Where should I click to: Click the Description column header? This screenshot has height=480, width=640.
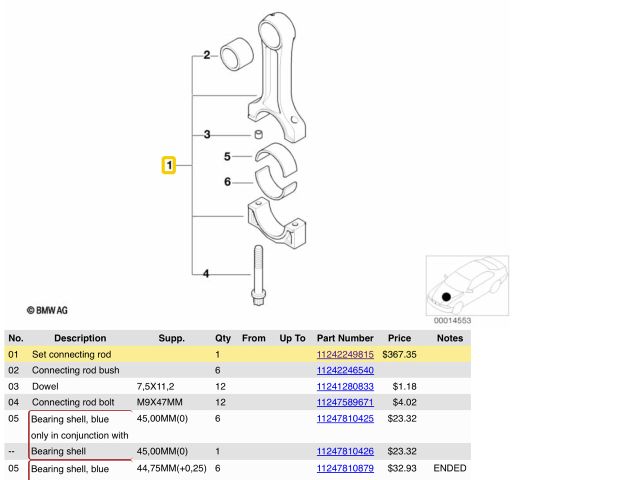click(80, 338)
